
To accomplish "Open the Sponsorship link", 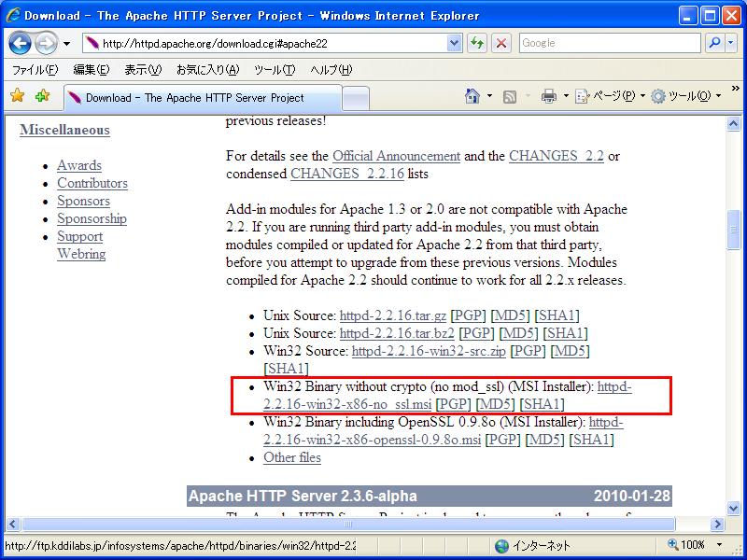I will 92,218.
